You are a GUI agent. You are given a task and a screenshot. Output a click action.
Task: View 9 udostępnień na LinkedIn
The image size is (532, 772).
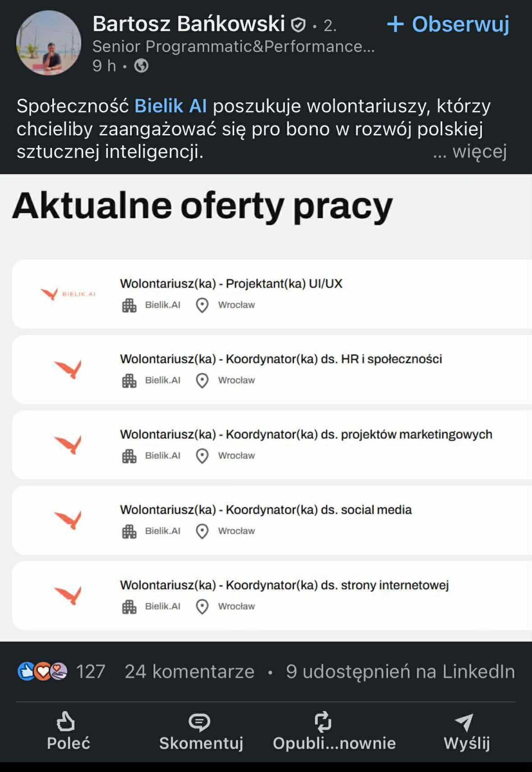[x=400, y=671]
